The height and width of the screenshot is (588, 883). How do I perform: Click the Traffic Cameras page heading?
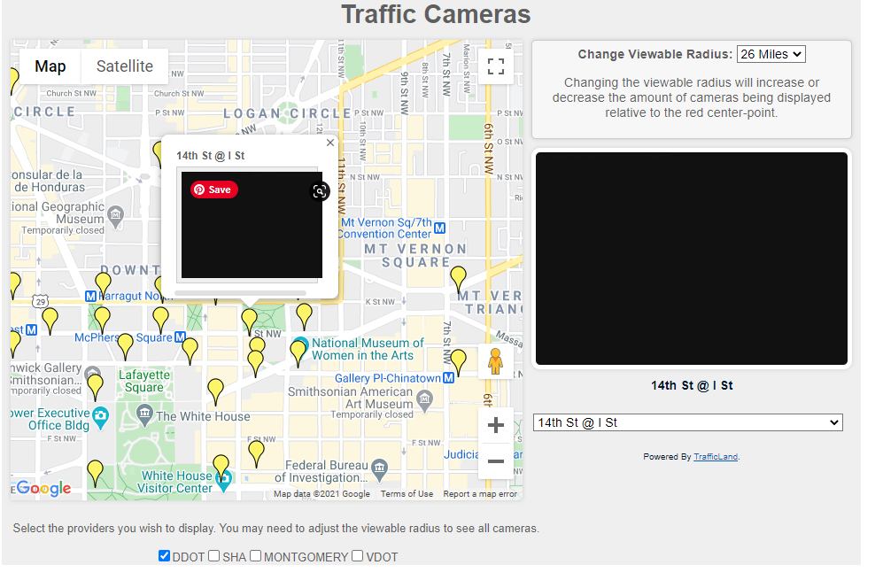click(436, 14)
